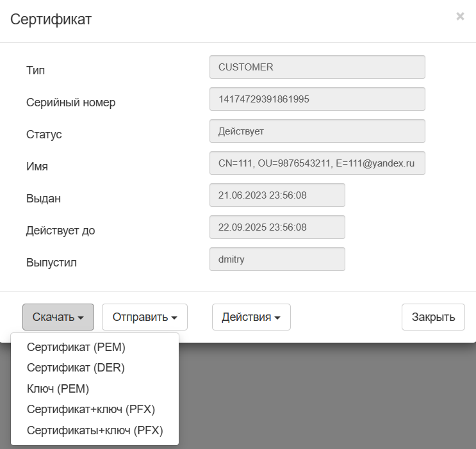Click the Тип field showing CUSTOMER
The height and width of the screenshot is (449, 476).
point(317,67)
